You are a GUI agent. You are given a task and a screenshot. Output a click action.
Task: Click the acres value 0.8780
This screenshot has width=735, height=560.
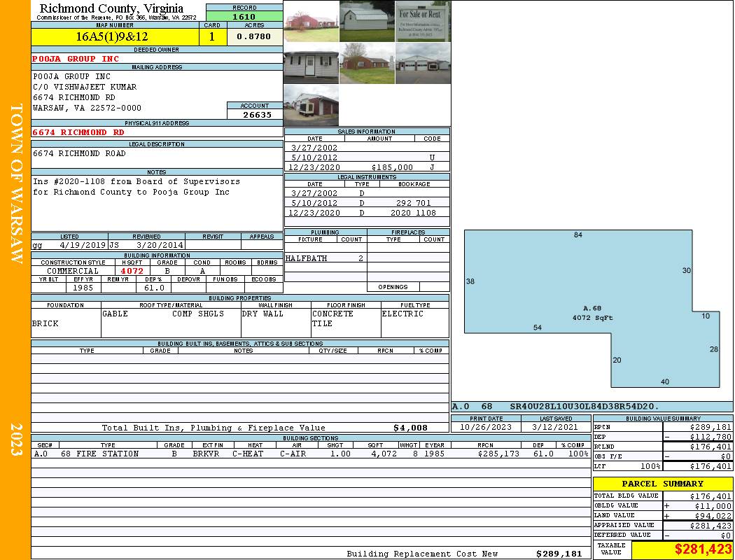click(x=253, y=36)
